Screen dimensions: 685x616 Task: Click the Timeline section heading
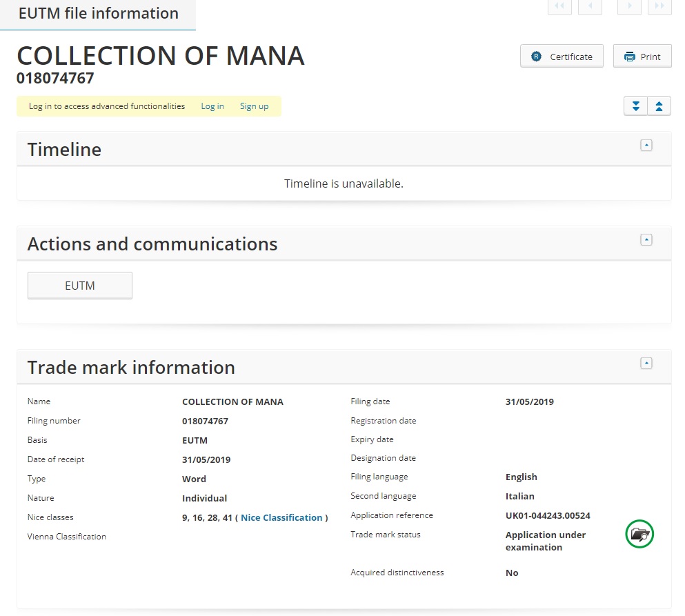[x=64, y=150]
